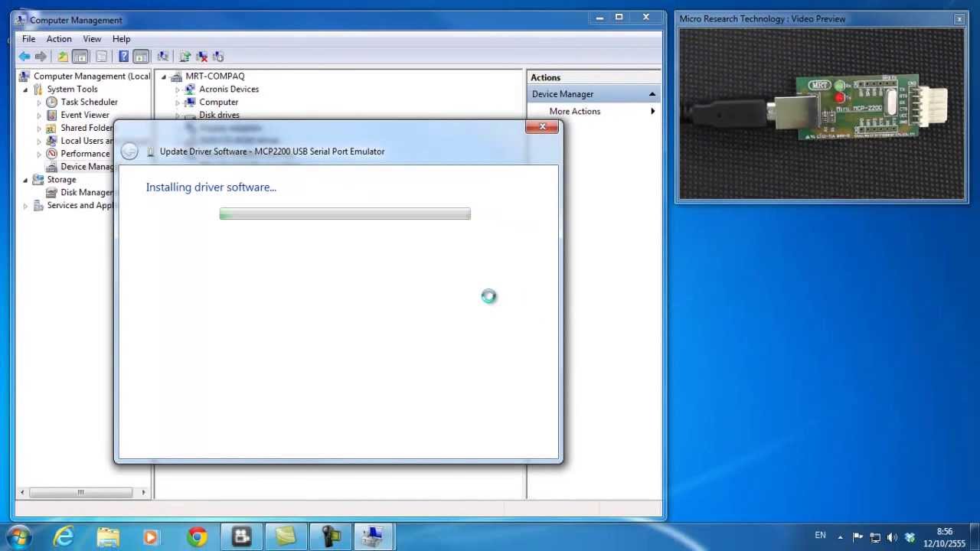The width and height of the screenshot is (980, 551).
Task: Click the Show desktop button
Action: point(975,536)
